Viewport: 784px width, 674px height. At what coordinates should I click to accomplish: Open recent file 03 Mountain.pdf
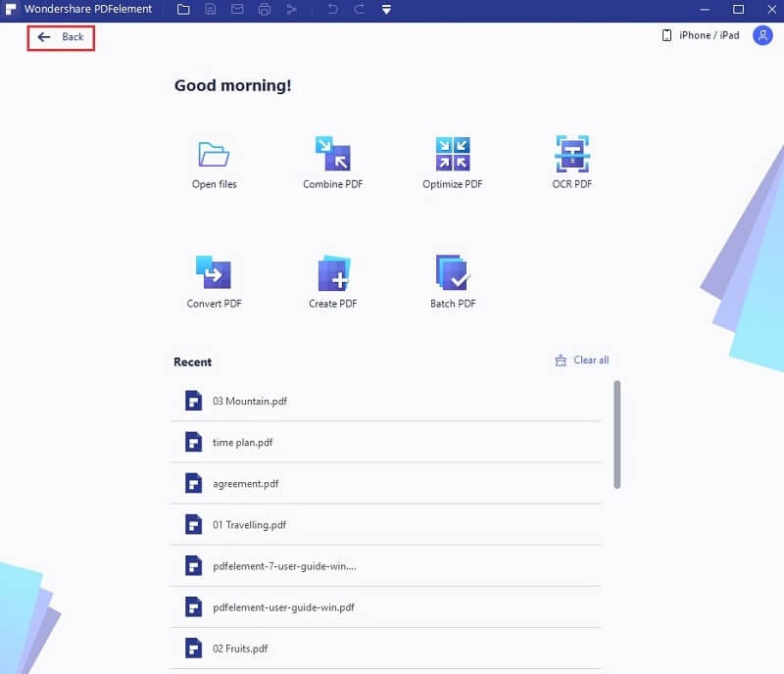click(385, 401)
